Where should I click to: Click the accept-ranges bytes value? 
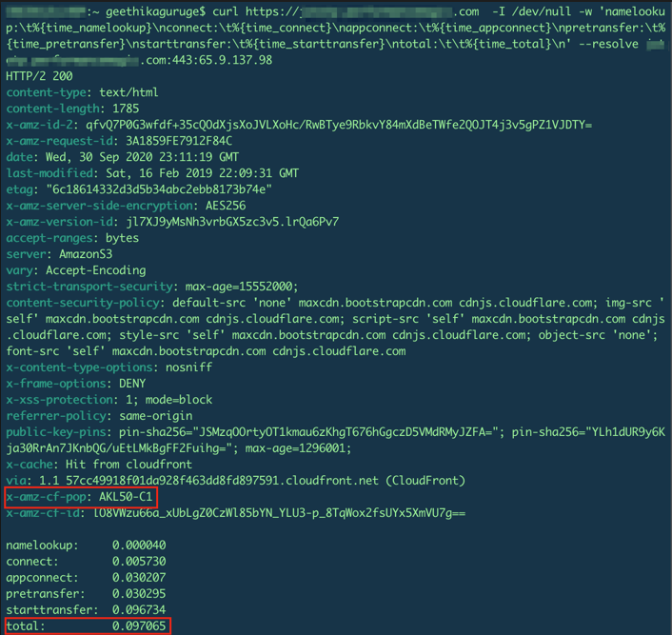(x=122, y=238)
